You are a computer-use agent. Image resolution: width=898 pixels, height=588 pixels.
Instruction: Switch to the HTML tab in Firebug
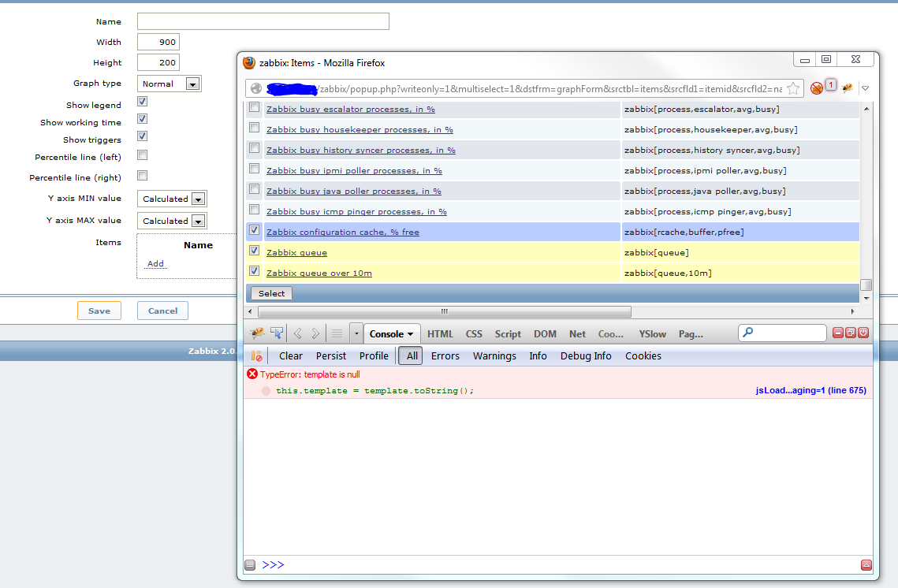coord(440,333)
